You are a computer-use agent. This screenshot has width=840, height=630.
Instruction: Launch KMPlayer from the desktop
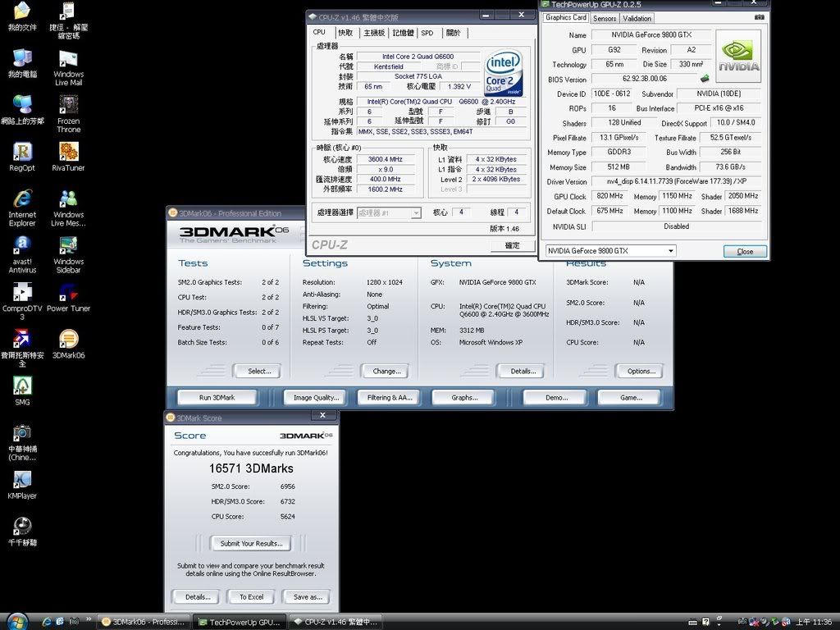[22, 480]
